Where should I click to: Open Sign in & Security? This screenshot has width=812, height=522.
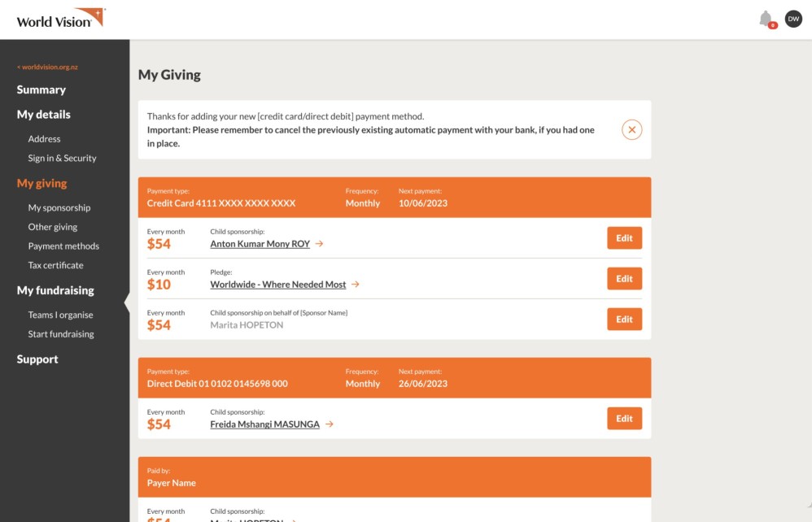click(x=63, y=159)
